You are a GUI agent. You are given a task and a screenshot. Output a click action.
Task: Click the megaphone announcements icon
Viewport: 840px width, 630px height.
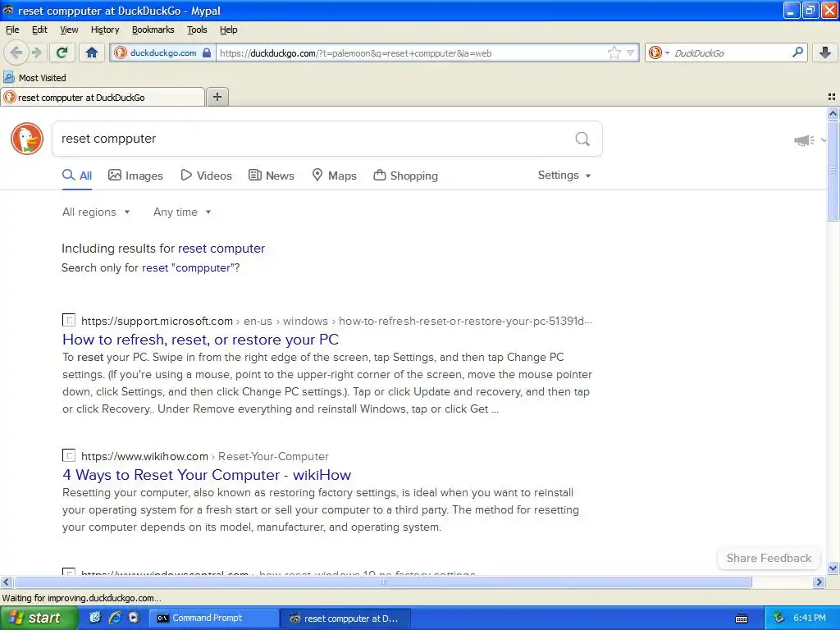click(804, 140)
